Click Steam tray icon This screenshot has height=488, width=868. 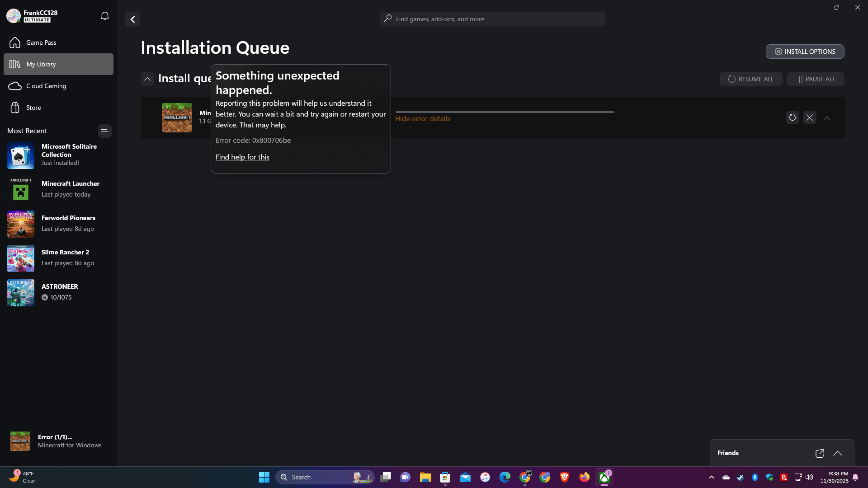741,477
